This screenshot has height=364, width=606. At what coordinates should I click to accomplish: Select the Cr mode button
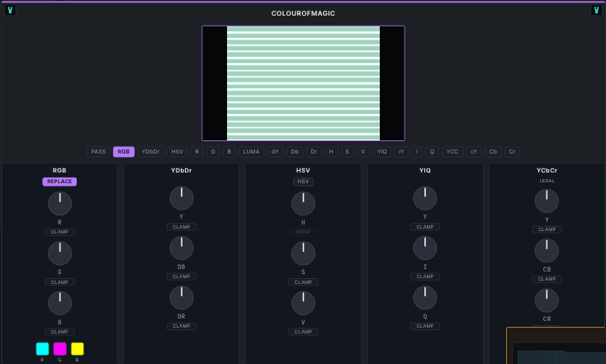point(512,152)
